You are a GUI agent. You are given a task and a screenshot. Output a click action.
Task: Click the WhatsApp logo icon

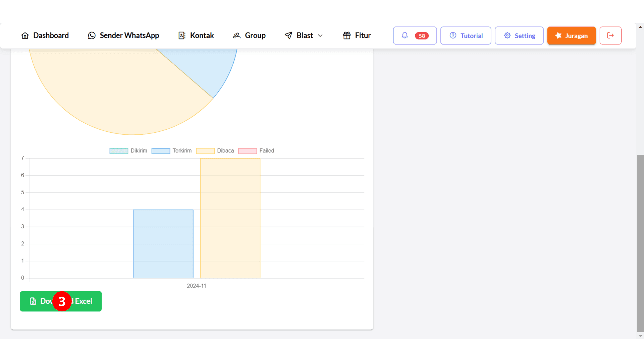click(92, 36)
